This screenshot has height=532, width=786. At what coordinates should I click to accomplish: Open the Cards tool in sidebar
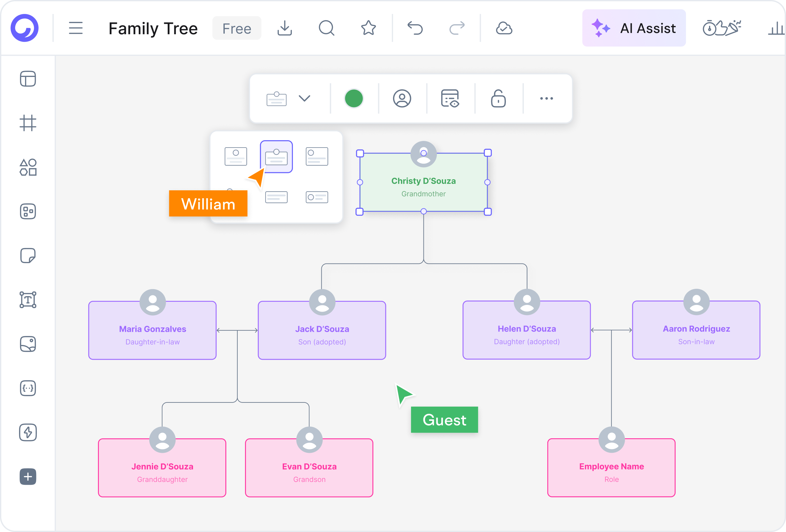coord(28,212)
